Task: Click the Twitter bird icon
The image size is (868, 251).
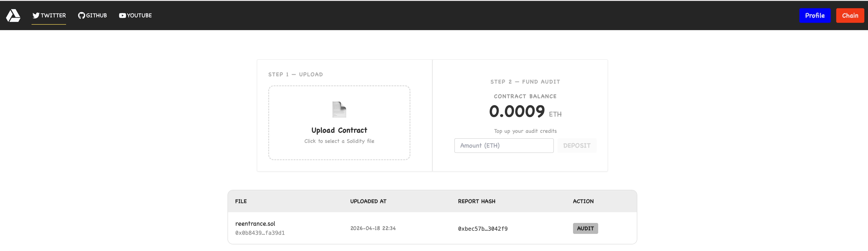Action: 36,16
